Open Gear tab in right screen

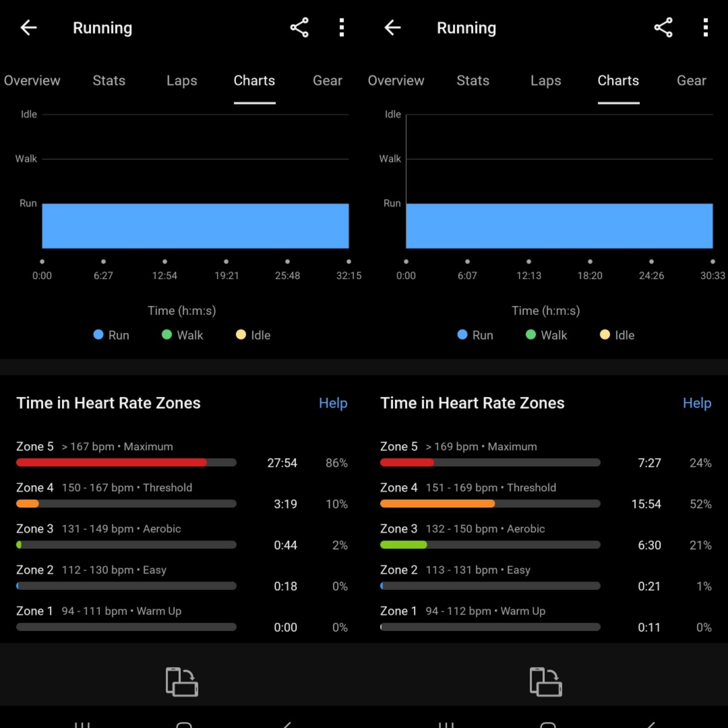692,81
